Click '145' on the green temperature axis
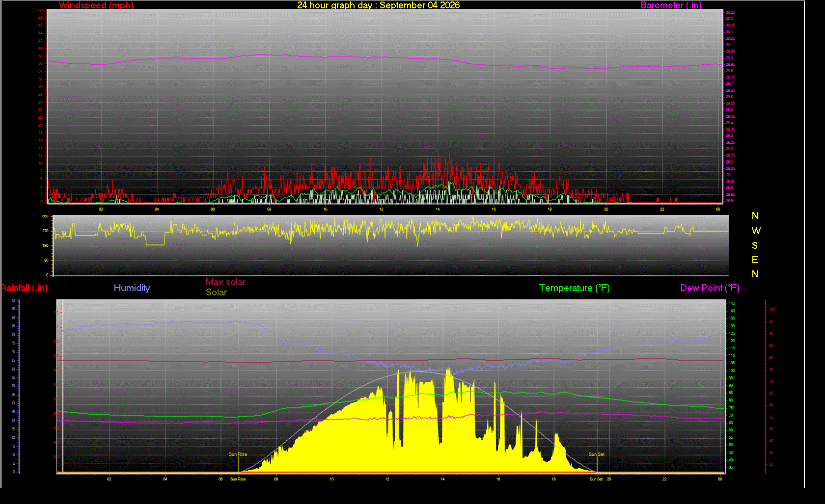Viewport: 825px width, 504px height. pyautogui.click(x=732, y=303)
